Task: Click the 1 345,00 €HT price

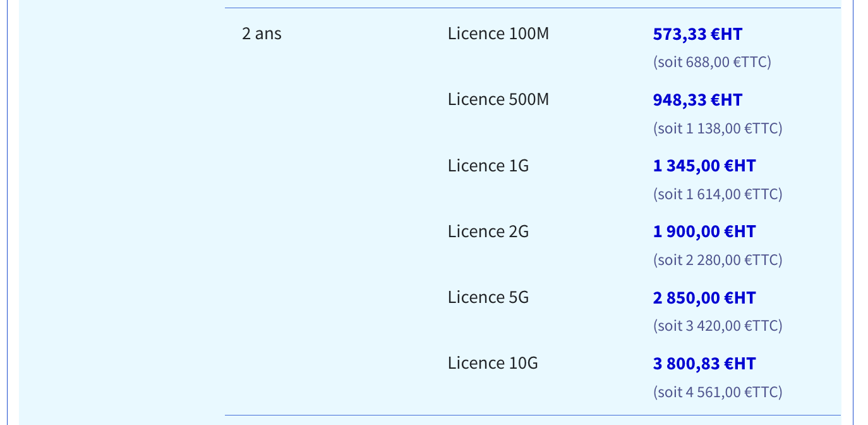Action: click(x=704, y=166)
